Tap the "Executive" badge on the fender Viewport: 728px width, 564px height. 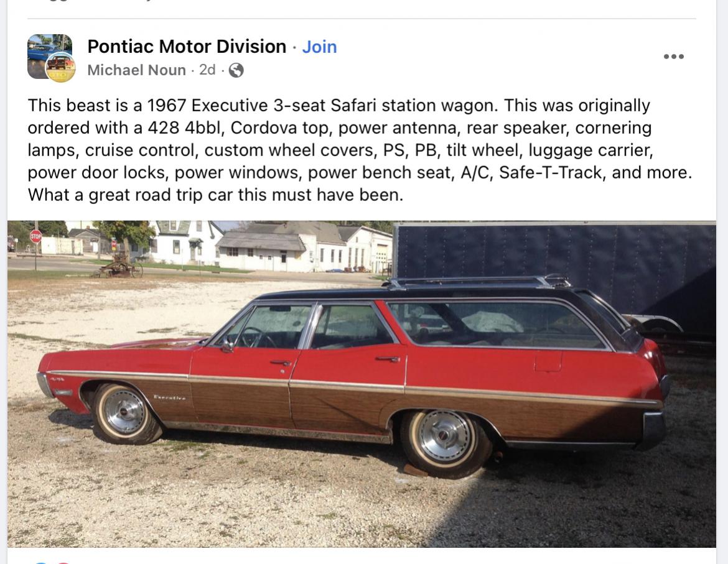pos(169,397)
